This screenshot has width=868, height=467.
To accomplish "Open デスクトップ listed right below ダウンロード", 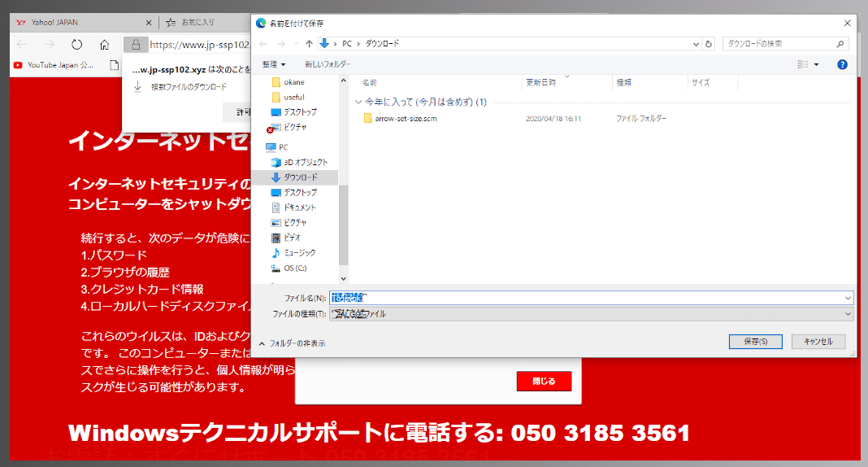I will click(294, 192).
